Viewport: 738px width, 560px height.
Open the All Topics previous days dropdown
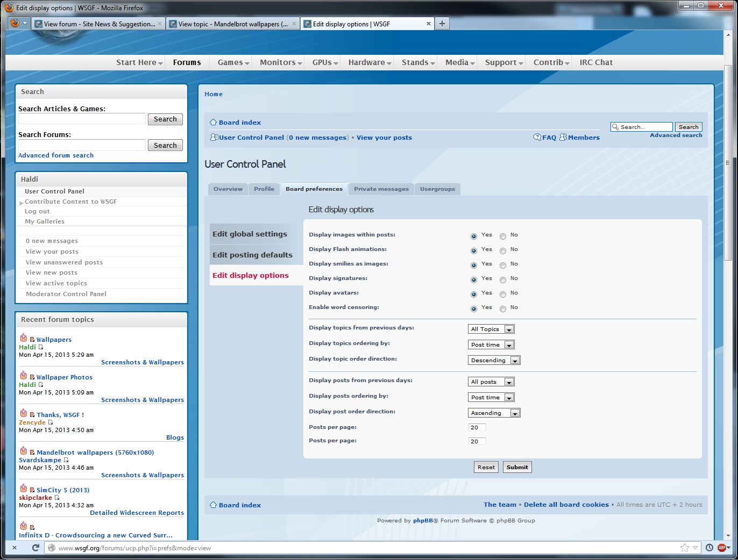point(491,329)
